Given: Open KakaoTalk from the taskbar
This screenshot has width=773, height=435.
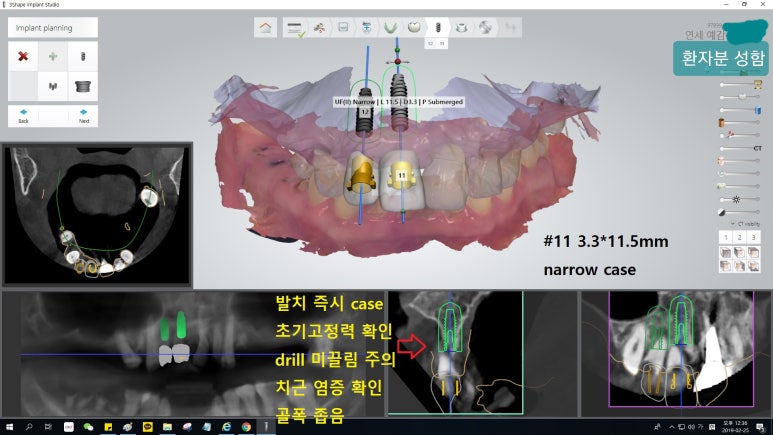Looking at the screenshot, I should click(x=147, y=427).
